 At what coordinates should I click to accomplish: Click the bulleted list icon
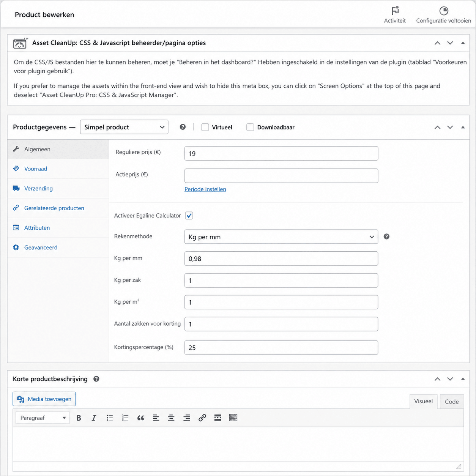coord(110,418)
